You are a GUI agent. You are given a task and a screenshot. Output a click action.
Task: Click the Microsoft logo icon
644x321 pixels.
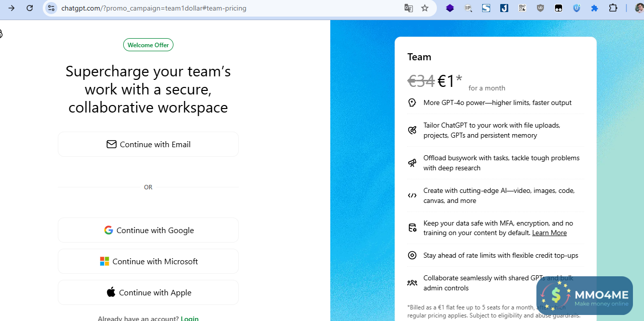[105, 261]
